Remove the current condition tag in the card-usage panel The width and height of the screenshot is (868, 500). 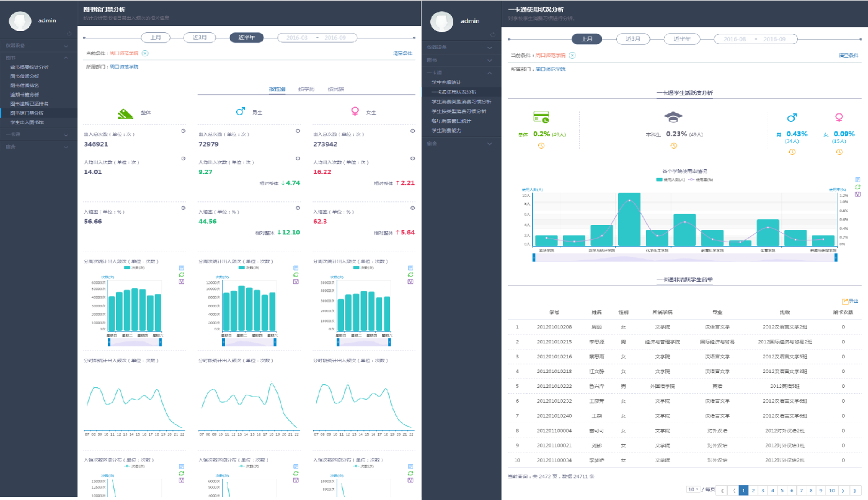(572, 55)
